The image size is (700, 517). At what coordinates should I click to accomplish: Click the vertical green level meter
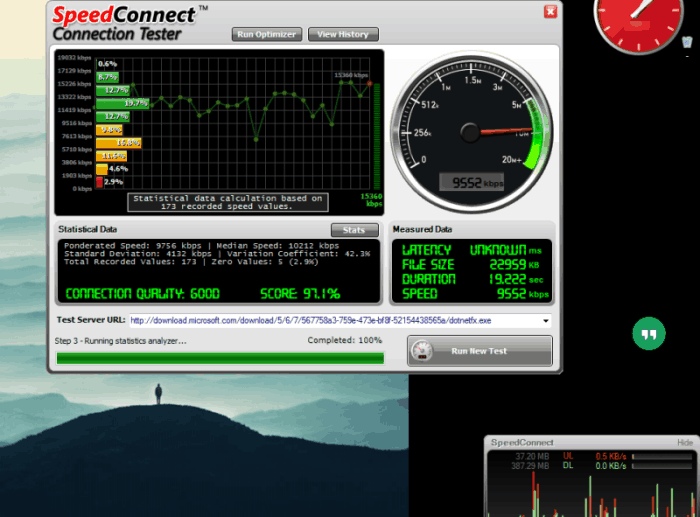tap(377, 136)
